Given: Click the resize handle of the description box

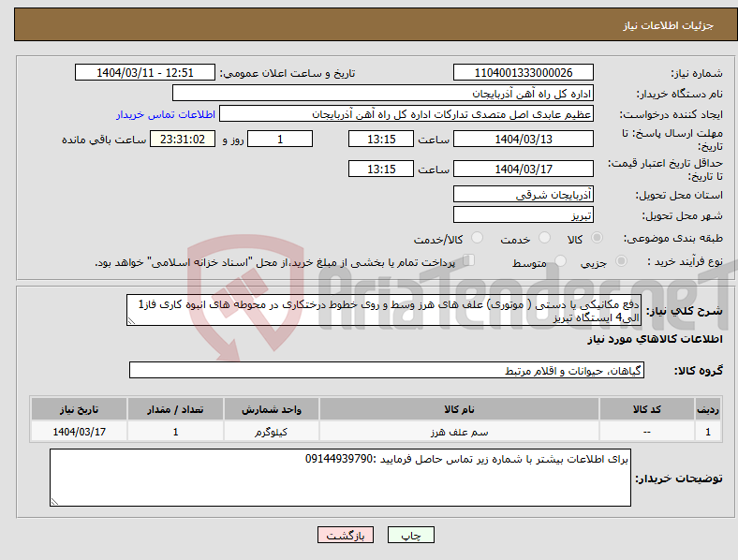Looking at the screenshot, I should (131, 321).
